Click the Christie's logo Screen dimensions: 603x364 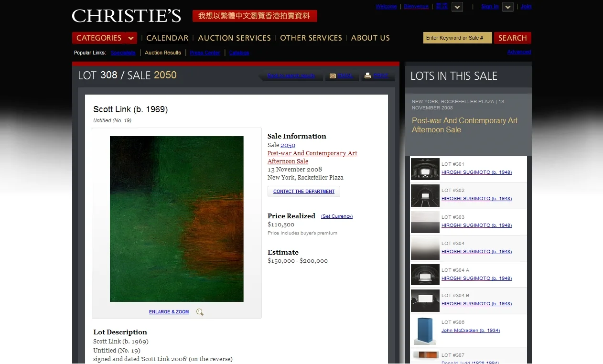[127, 16]
